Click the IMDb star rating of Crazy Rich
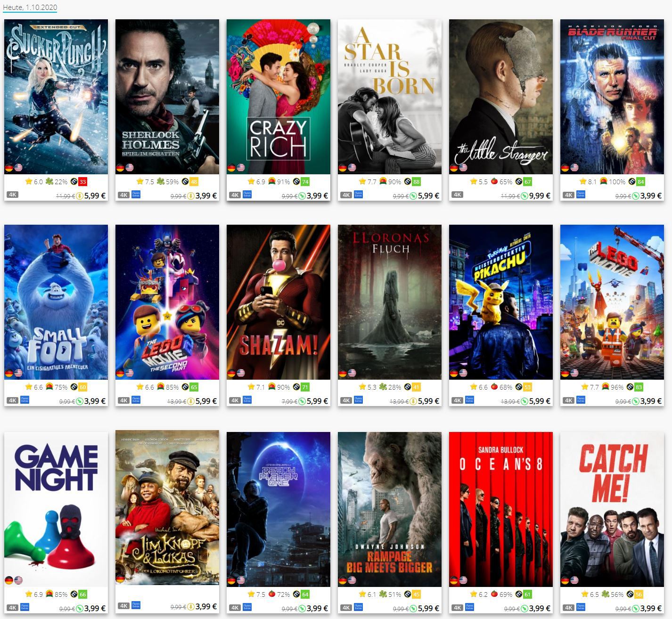Image resolution: width=672 pixels, height=619 pixels. pos(257,181)
